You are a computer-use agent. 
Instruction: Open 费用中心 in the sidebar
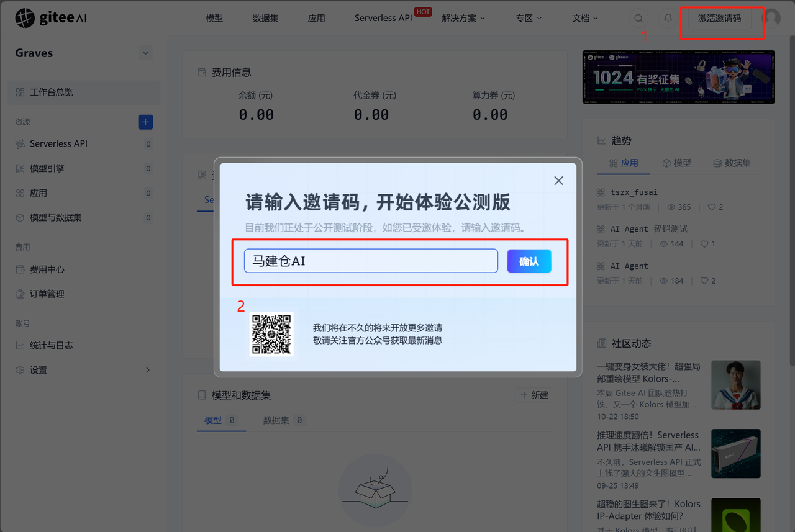pos(84,269)
